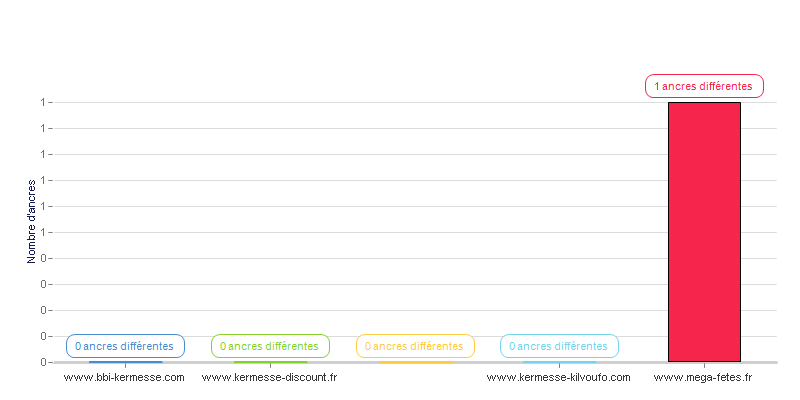
Task: Click the 'Nombre d'ancres' y-axis title
Action: [x=32, y=221]
